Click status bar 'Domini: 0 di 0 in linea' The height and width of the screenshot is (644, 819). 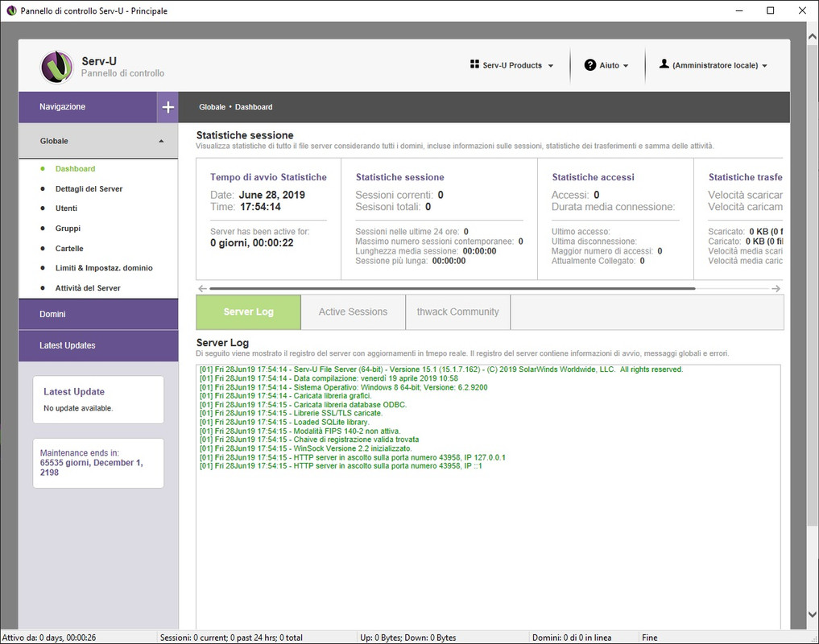point(572,638)
